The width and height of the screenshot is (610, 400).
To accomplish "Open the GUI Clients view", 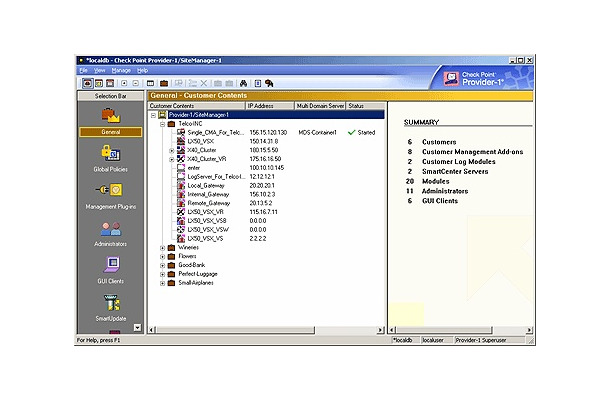I will pyautogui.click(x=110, y=270).
